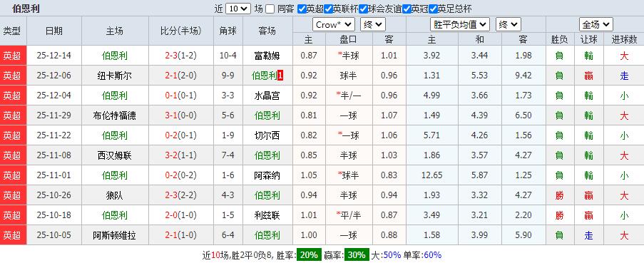Screen dimensions: 644x263
Task: Click the blue 走 in the 阿斯顿维拉 row
Action: [x=589, y=235]
